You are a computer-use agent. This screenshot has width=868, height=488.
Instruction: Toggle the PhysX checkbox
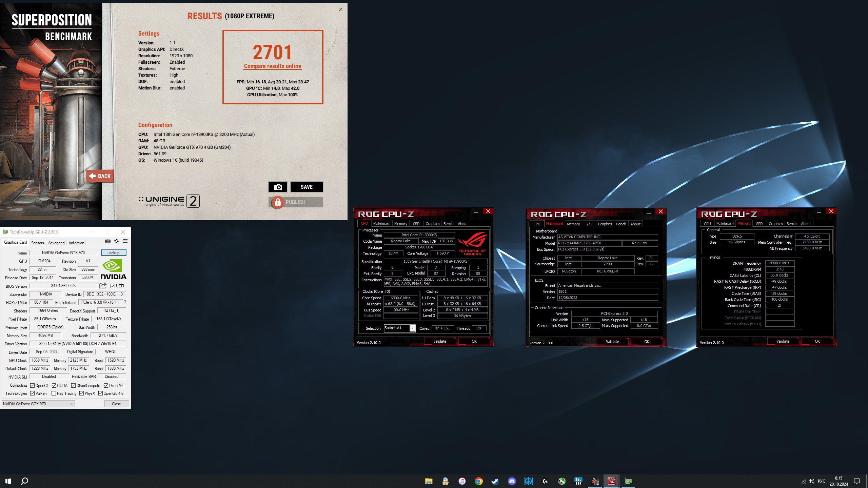pyautogui.click(x=81, y=393)
